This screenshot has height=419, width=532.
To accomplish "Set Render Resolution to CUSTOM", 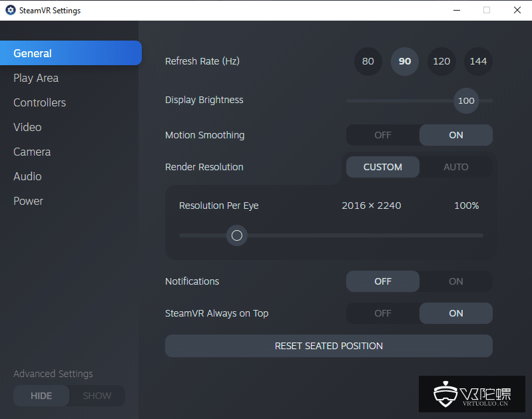I will pos(383,167).
